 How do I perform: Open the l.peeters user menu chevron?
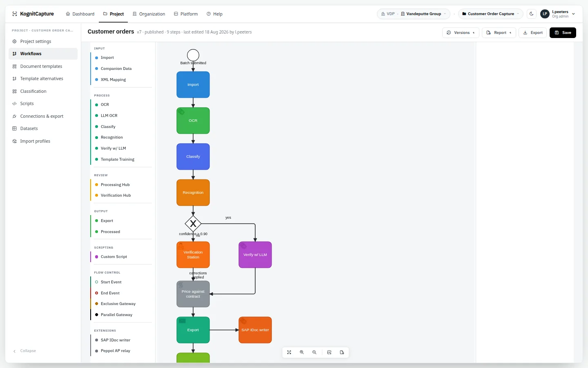[x=573, y=14]
